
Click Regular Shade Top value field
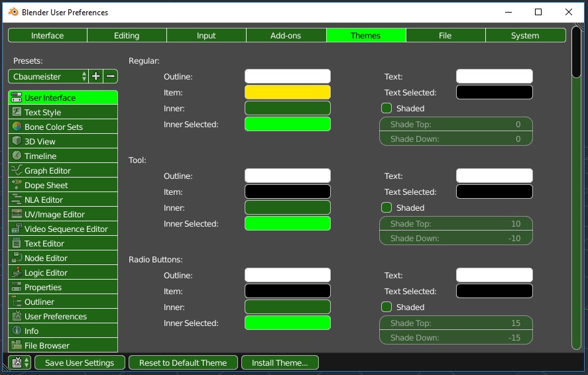(456, 125)
